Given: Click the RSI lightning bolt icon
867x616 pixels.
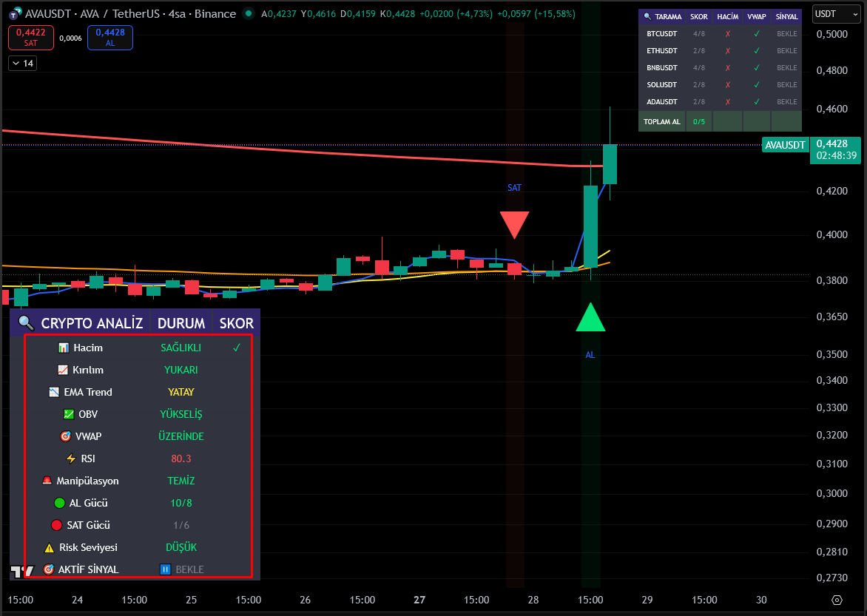Looking at the screenshot, I should tap(71, 458).
